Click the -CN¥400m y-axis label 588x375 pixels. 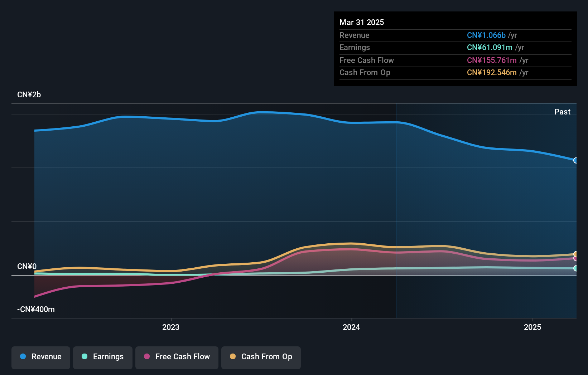tap(36, 310)
